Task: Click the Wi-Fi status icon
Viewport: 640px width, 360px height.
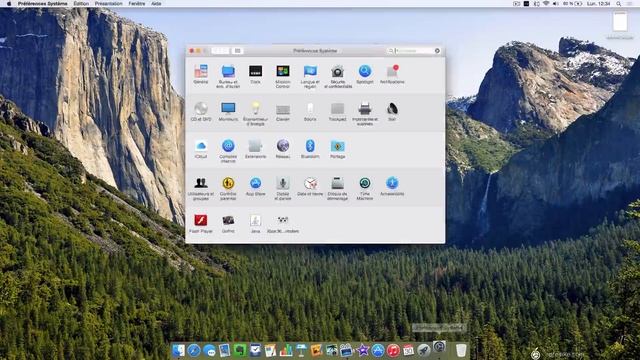Action: (546, 4)
